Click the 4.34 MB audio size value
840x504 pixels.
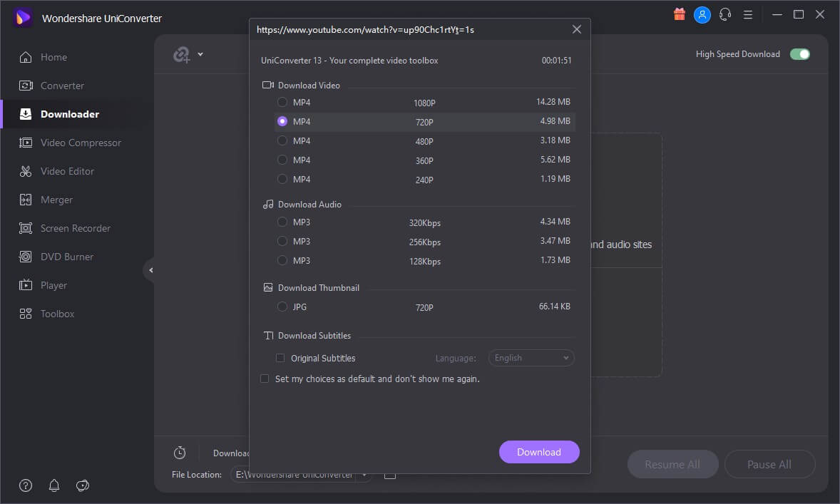tap(555, 221)
